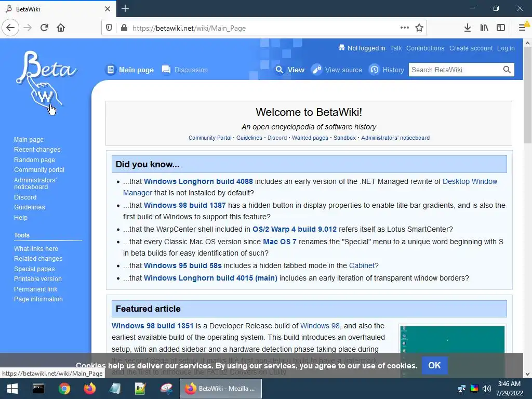Click the search magnifier in BetaWiki search

507,70
